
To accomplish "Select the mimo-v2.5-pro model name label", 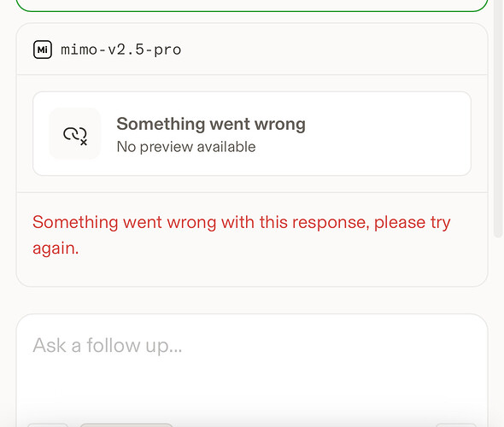I will (x=120, y=50).
